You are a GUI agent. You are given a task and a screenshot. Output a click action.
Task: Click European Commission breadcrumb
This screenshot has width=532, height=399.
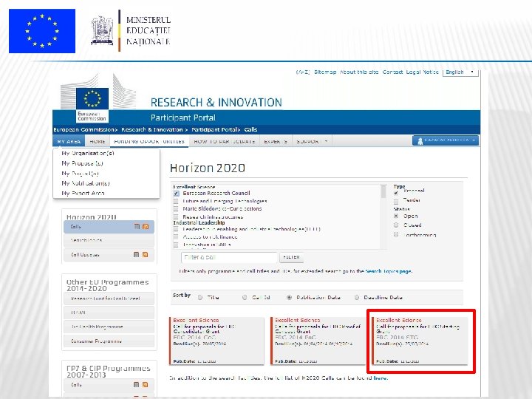(83, 129)
